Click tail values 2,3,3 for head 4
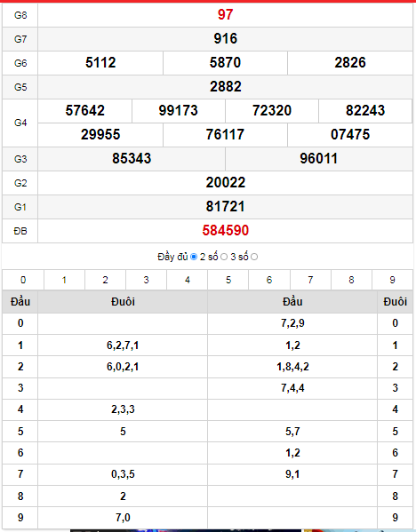This screenshot has width=416, height=532. pyautogui.click(x=123, y=409)
